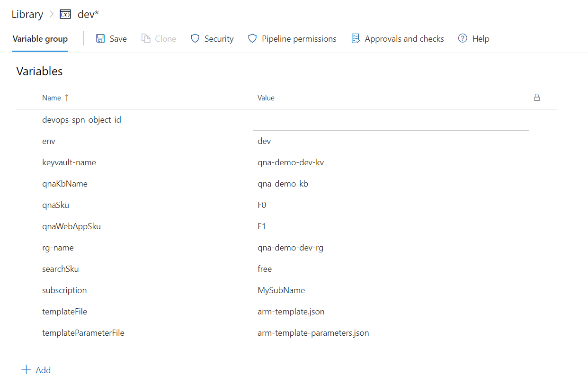Click the plus icon next to Add
The height and width of the screenshot is (385, 588).
click(26, 370)
